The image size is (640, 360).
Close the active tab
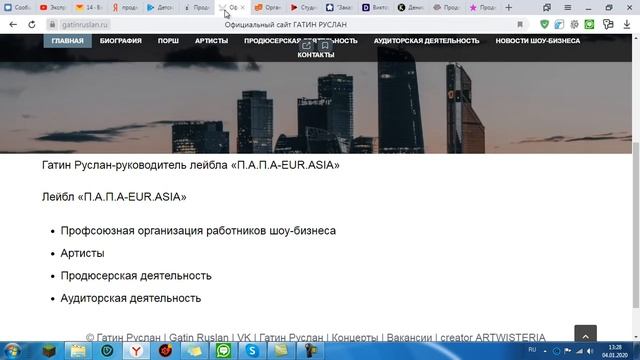(242, 7)
